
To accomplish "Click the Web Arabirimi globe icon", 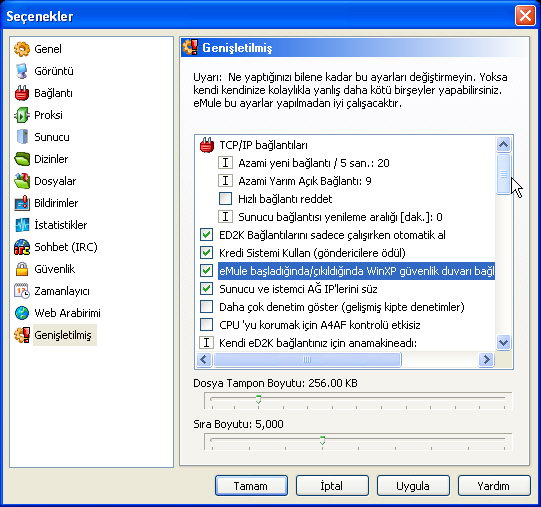I will click(22, 313).
